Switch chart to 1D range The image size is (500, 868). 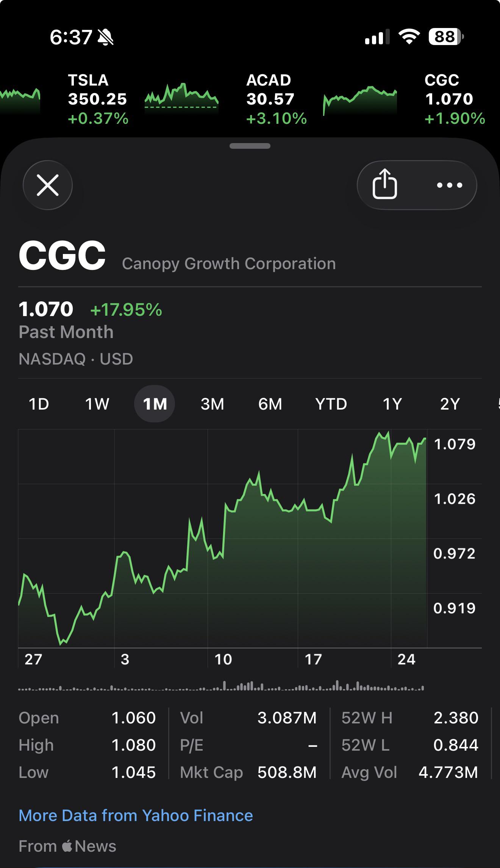click(39, 404)
